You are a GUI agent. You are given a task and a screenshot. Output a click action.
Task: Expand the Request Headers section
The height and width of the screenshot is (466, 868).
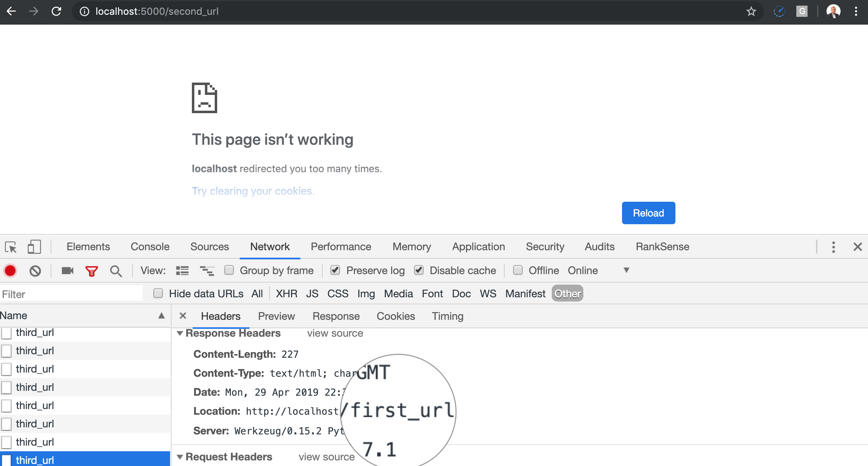tap(180, 457)
